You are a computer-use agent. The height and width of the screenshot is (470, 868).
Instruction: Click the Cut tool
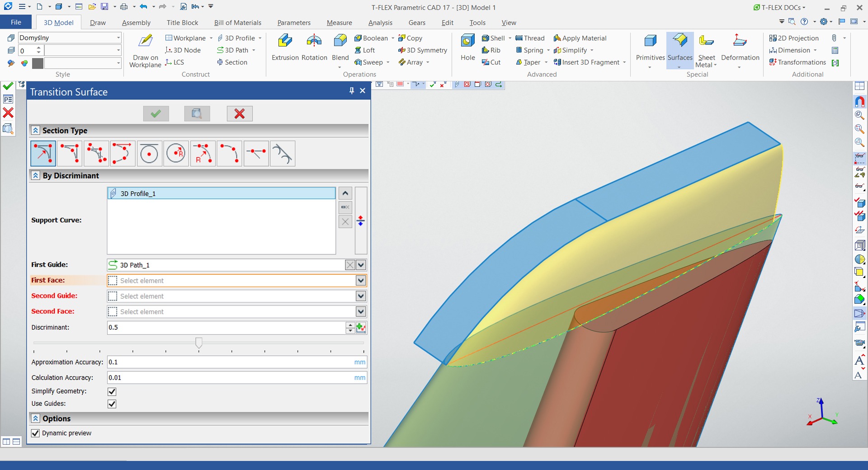[x=491, y=62]
